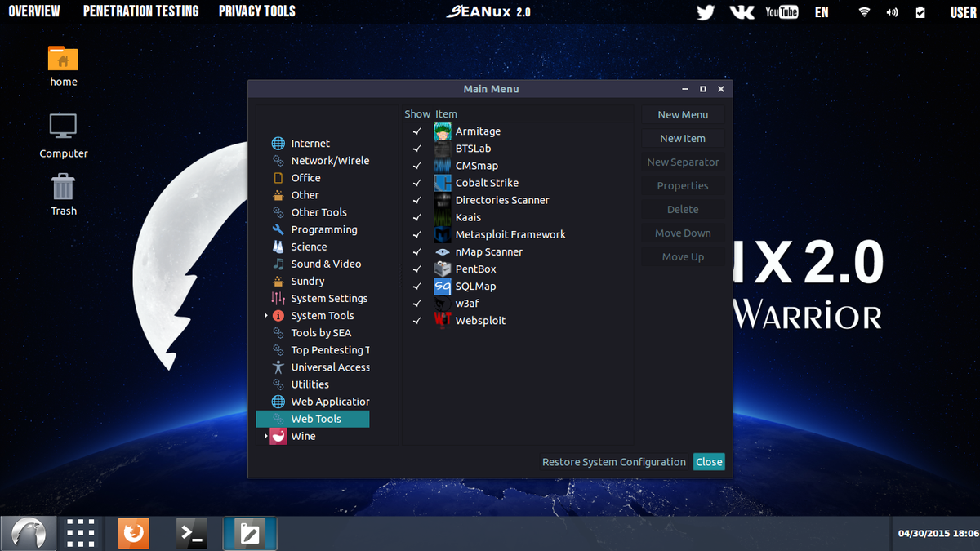Screen dimensions: 980x551
Task: Open the VK icon in top panel
Action: [741, 11]
